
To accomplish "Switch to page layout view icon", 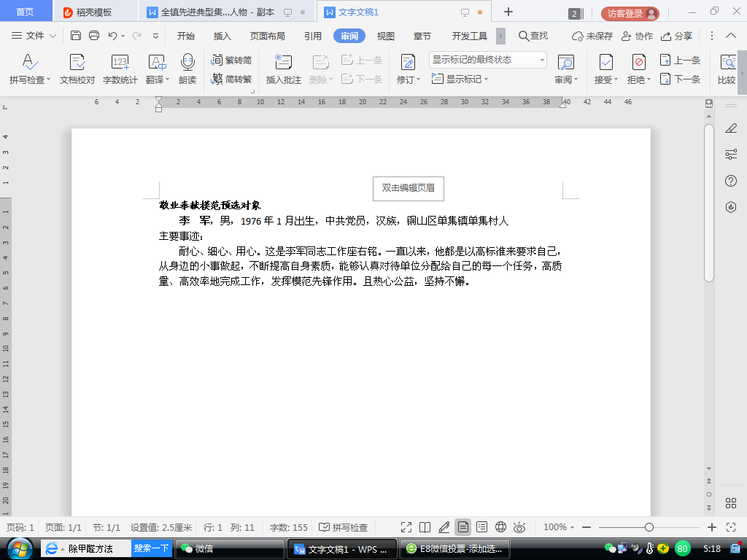I will click(x=462, y=527).
